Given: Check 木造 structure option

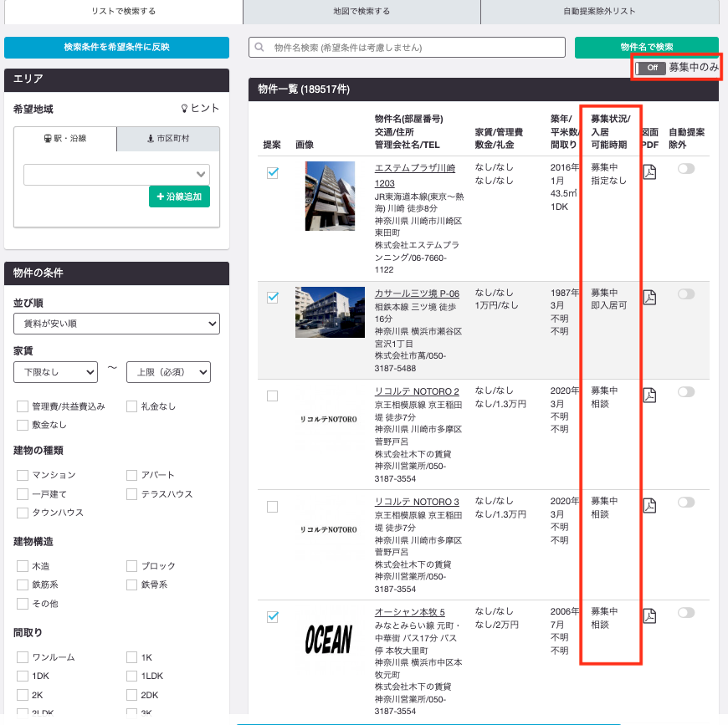Looking at the screenshot, I should 23,566.
